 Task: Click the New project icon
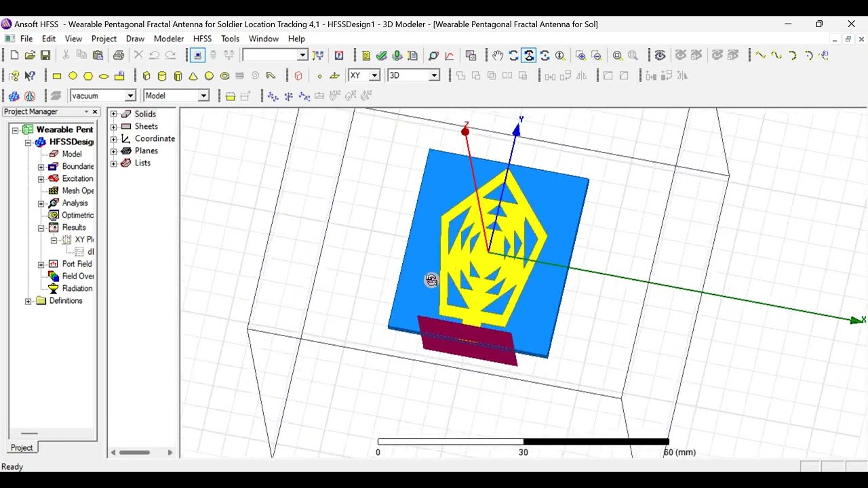[14, 56]
